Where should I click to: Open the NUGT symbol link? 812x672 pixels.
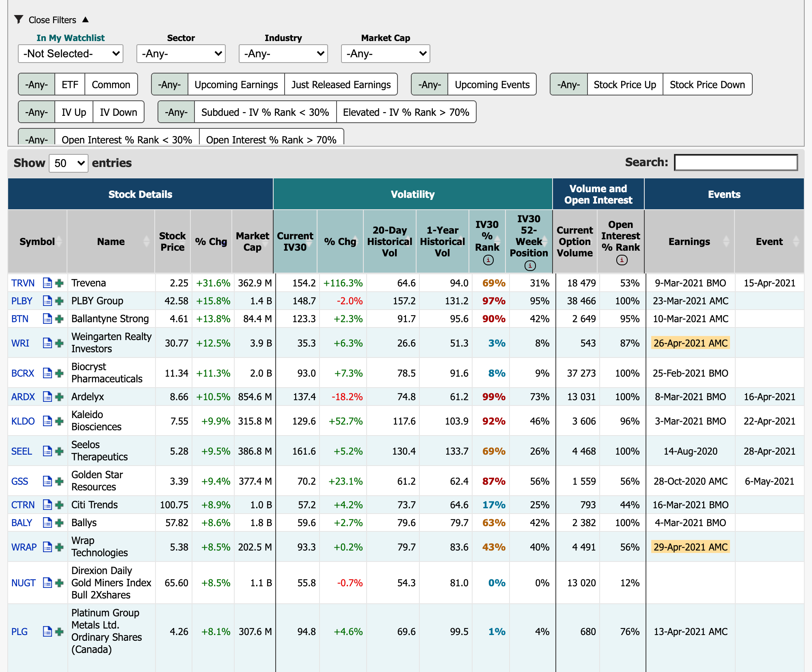(x=24, y=583)
